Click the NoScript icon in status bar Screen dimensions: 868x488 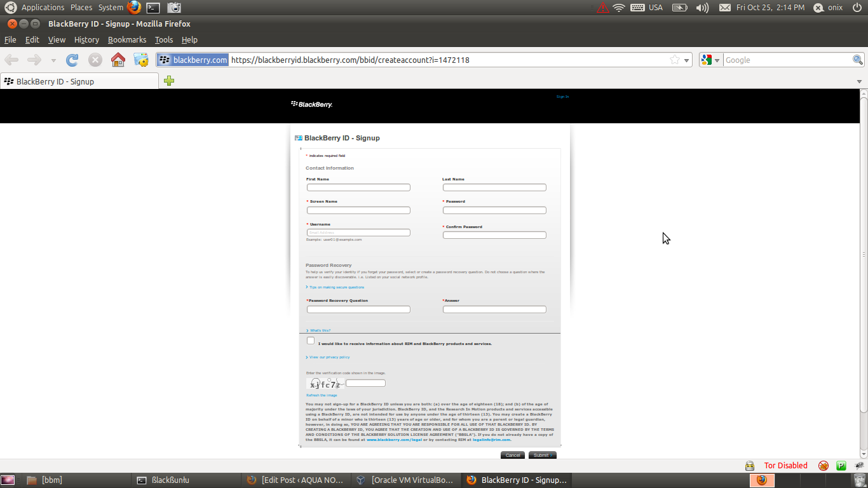[824, 466]
